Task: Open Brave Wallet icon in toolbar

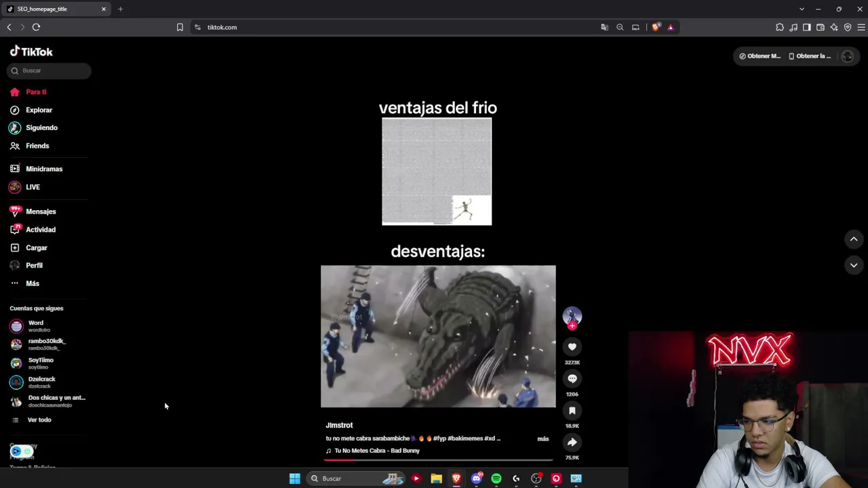Action: [821, 27]
